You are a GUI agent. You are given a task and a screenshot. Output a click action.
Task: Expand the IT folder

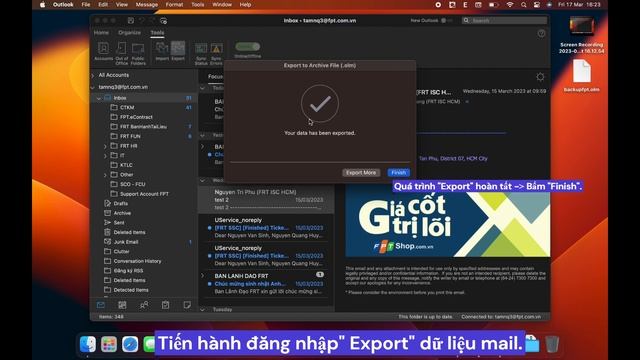tap(105, 156)
